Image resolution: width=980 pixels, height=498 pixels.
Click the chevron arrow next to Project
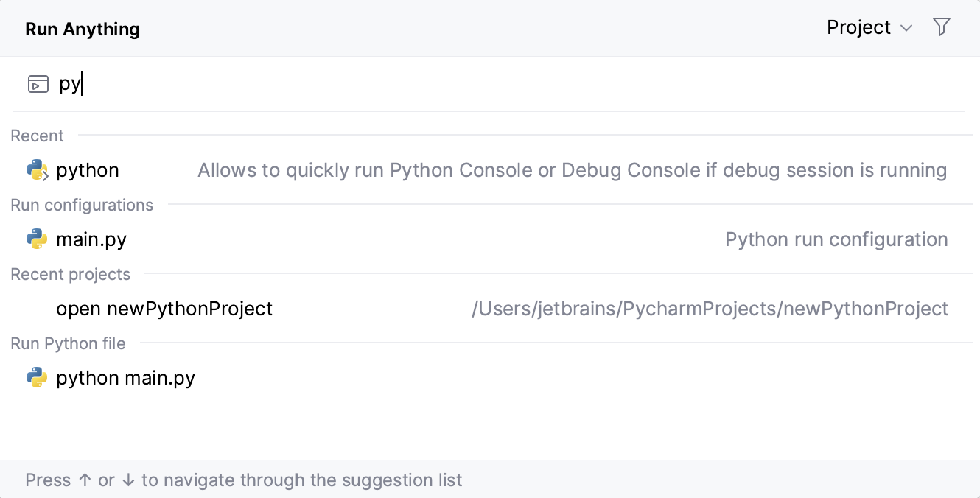(906, 28)
